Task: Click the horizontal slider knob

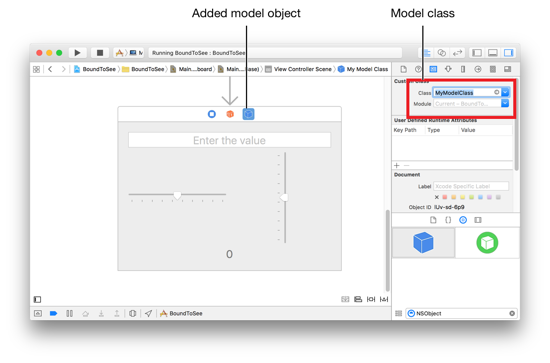Action: click(x=177, y=195)
